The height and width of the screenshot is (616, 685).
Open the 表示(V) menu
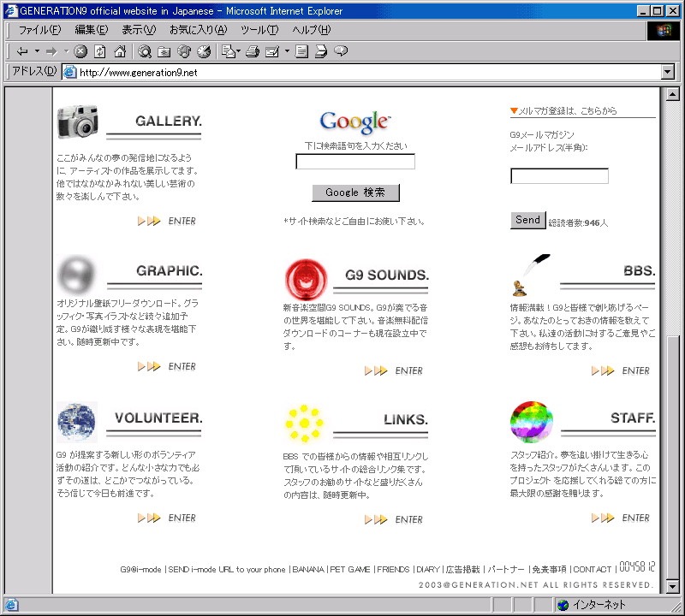(139, 30)
